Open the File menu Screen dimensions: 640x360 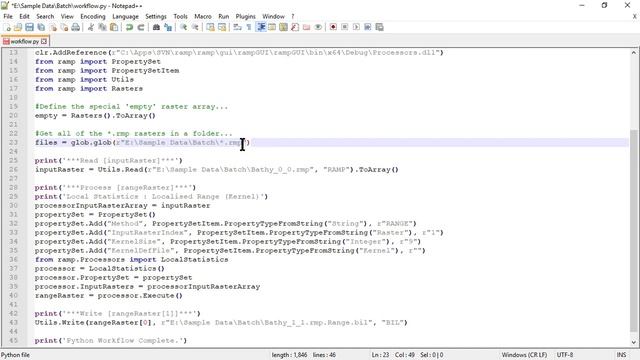click(8, 16)
